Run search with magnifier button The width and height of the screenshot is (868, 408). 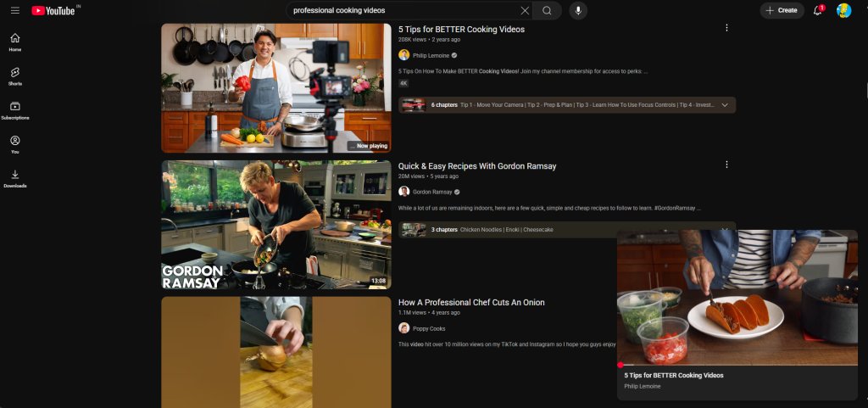(547, 10)
